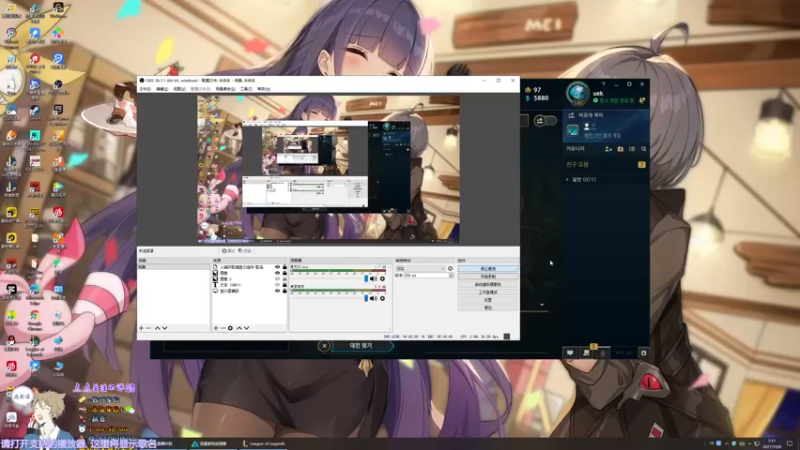Click the 대전 찾기 find match button

click(362, 346)
